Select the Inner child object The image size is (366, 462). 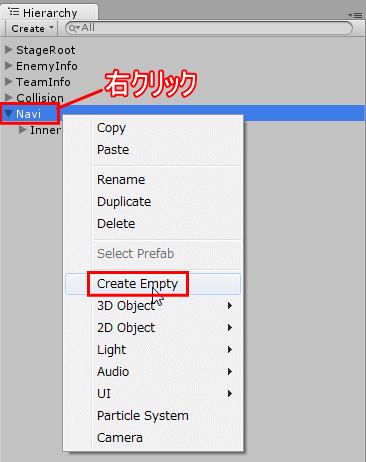[45, 130]
